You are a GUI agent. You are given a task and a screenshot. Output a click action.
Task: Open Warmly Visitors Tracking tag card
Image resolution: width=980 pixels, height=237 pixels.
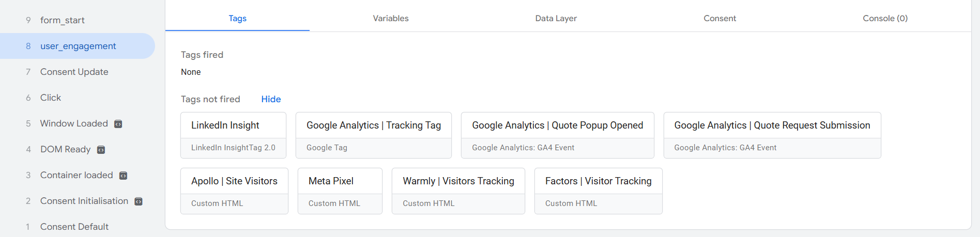pyautogui.click(x=458, y=191)
